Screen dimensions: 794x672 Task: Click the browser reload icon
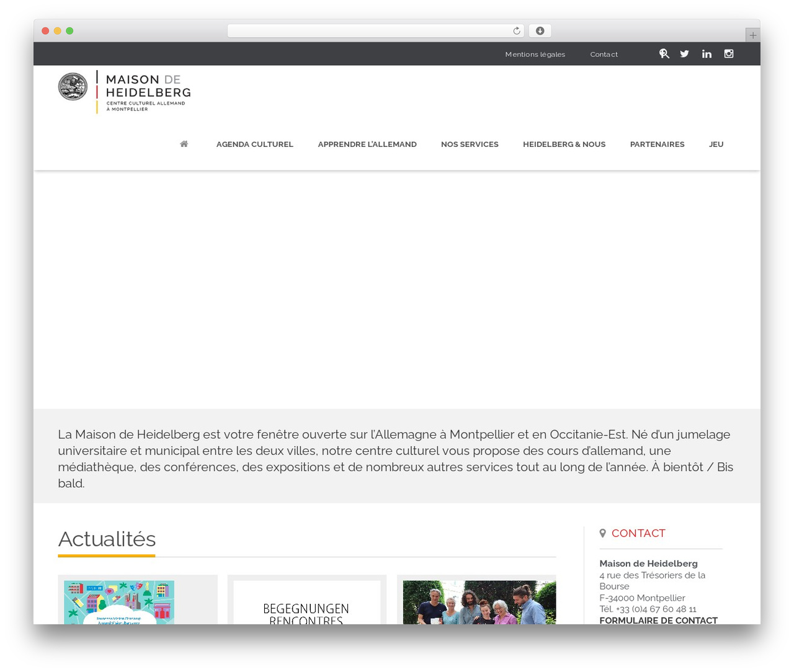(517, 31)
